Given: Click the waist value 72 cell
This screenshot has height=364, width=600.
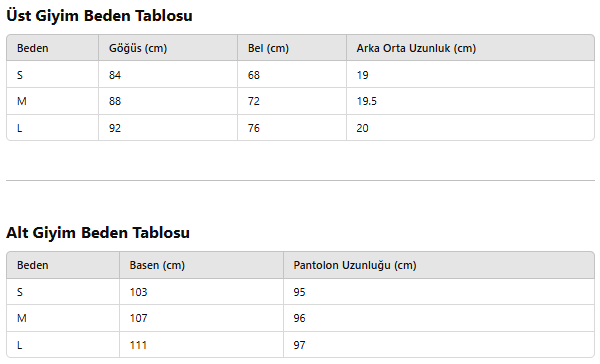Looking at the screenshot, I should 292,101.
